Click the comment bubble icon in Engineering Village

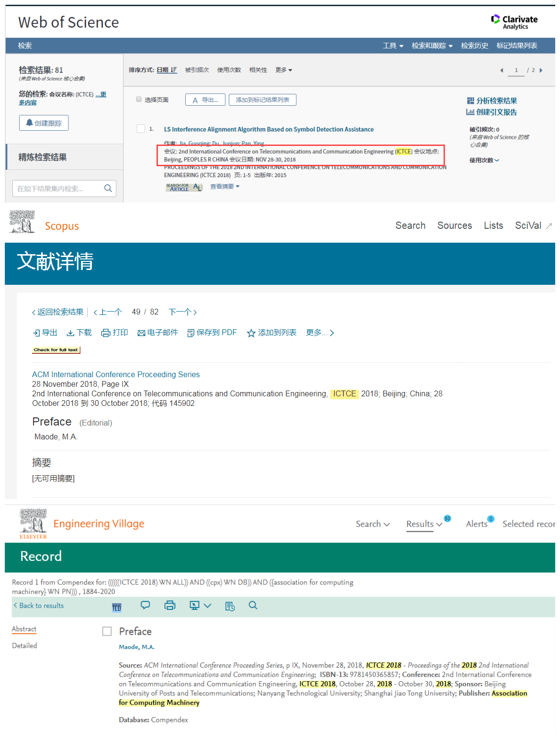[x=146, y=605]
